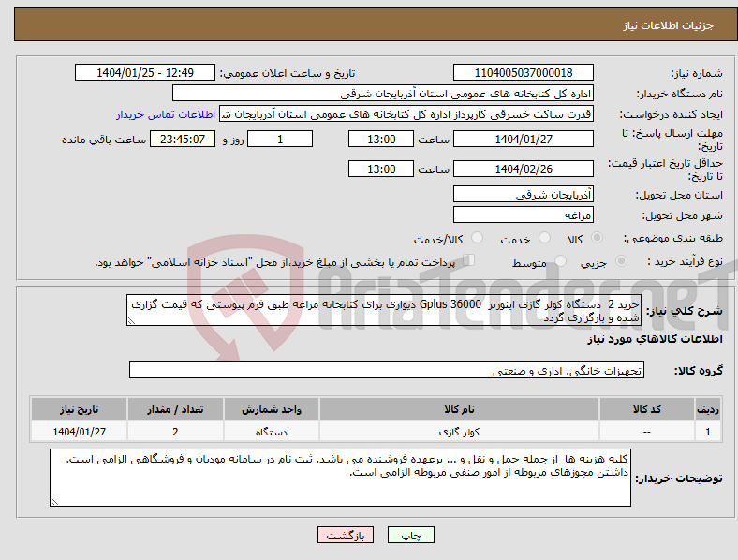Click the quantity cell showing 2

[x=175, y=431]
